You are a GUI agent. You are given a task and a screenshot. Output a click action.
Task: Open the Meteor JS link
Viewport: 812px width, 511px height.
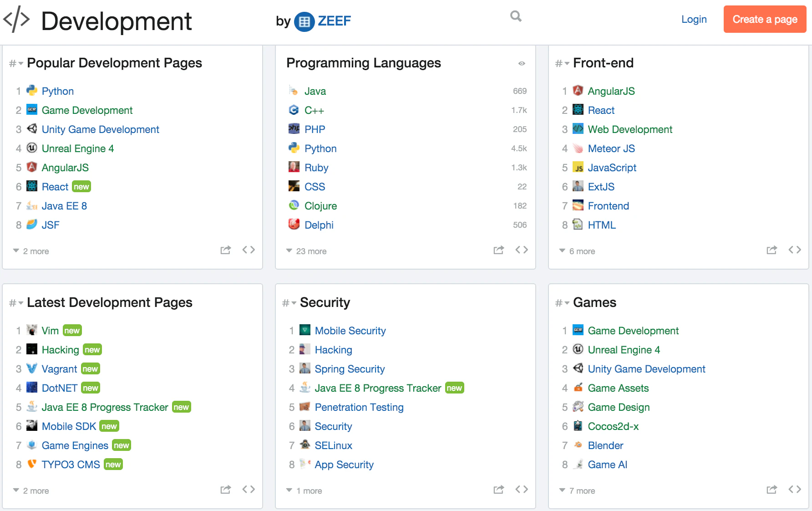coord(611,148)
